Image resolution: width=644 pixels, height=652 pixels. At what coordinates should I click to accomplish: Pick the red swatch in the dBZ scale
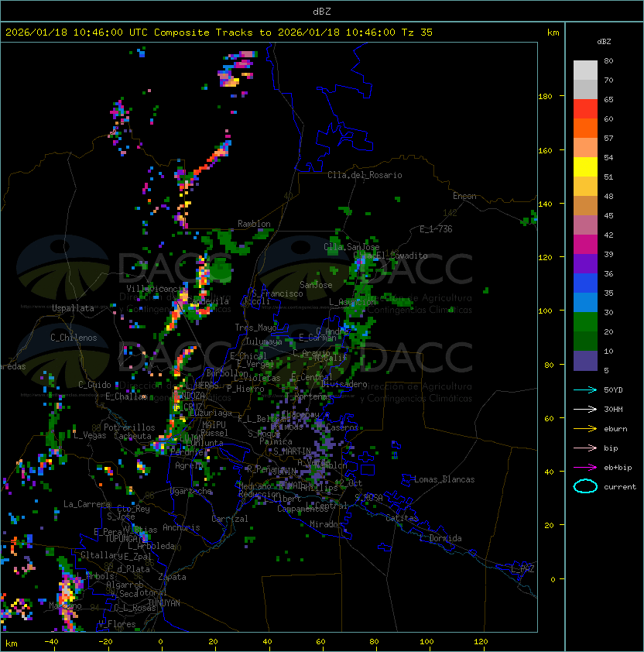[585, 109]
